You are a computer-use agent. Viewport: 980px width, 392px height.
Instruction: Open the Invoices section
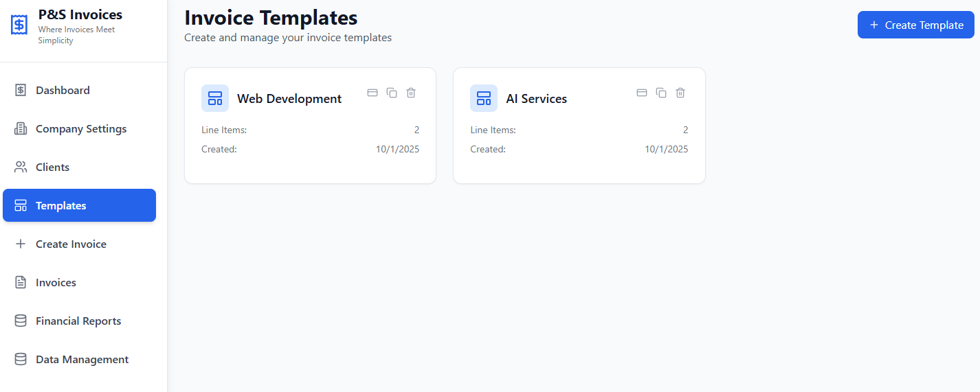[80, 282]
